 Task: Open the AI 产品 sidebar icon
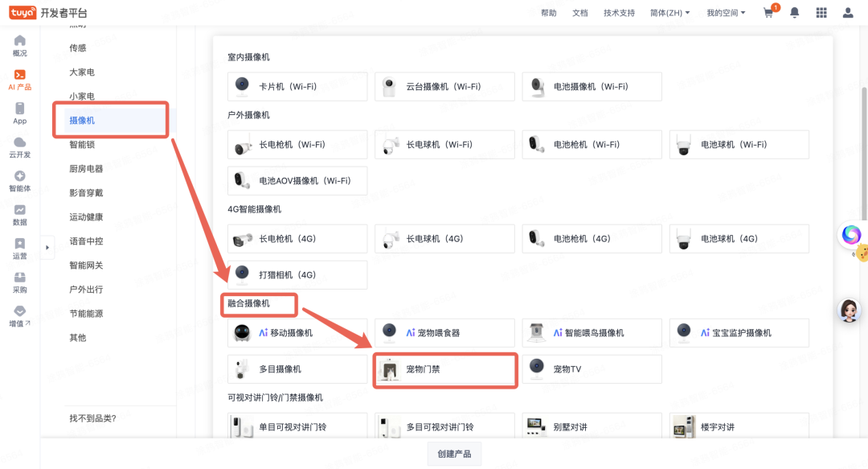click(20, 80)
